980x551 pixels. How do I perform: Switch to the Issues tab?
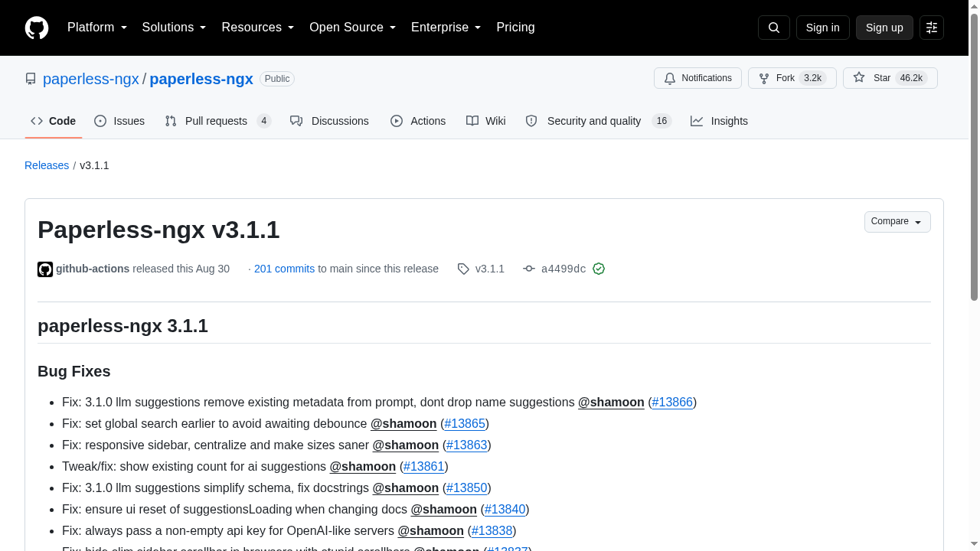pos(119,121)
